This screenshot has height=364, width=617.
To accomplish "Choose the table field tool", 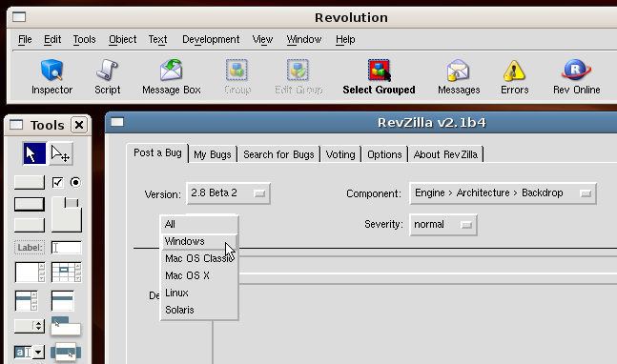I will tap(67, 272).
